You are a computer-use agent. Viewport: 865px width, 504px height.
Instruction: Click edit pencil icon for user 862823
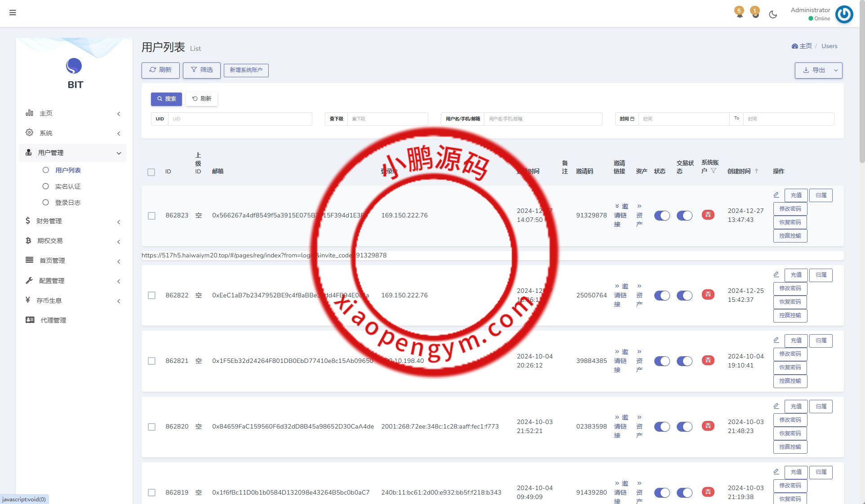pyautogui.click(x=776, y=195)
